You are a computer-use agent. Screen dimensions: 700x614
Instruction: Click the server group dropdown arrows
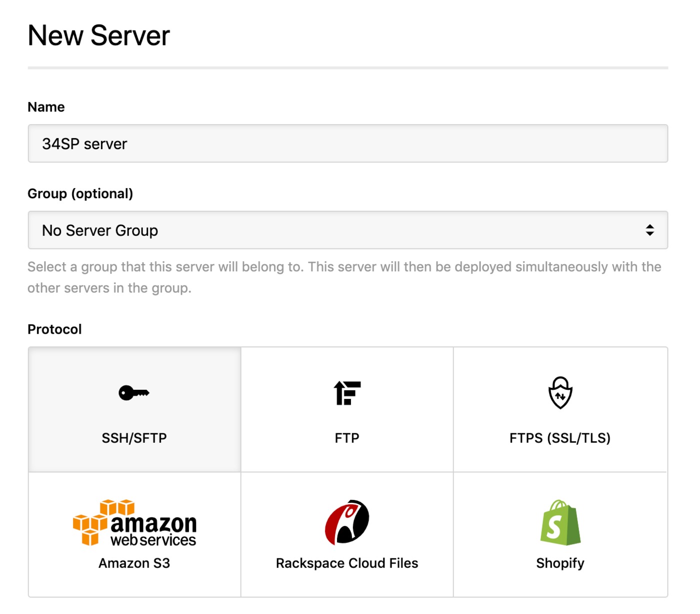coord(649,230)
